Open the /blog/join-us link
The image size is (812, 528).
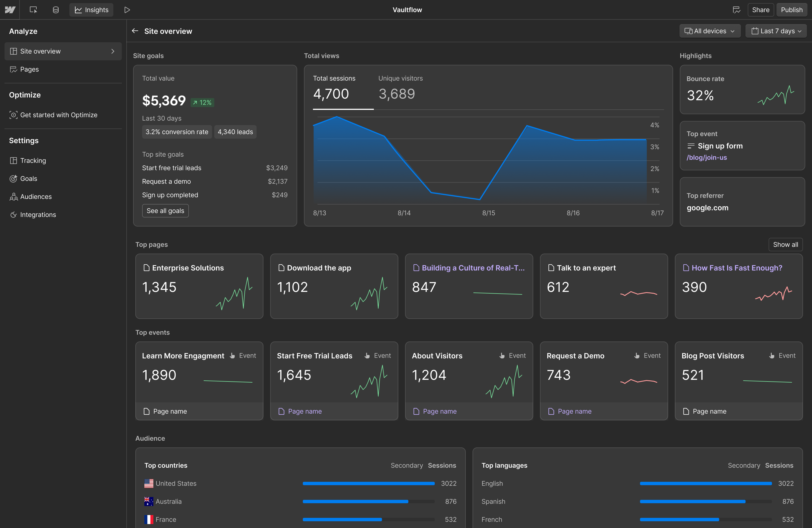pyautogui.click(x=707, y=157)
